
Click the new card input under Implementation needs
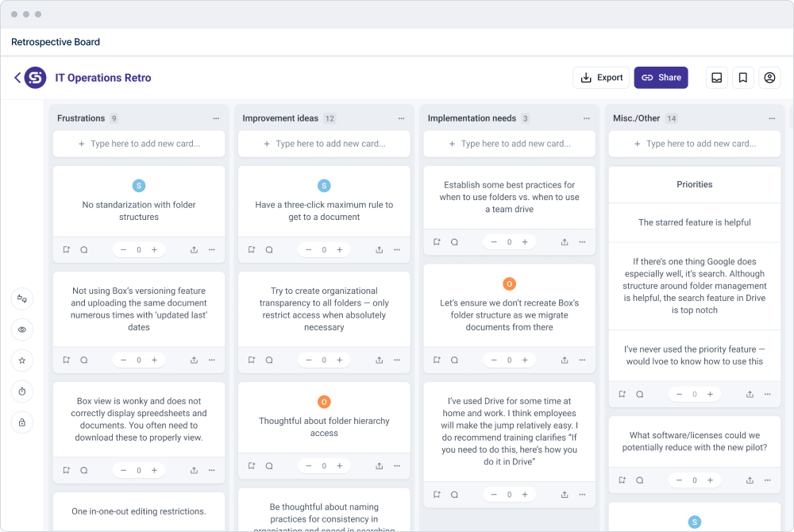(x=510, y=144)
